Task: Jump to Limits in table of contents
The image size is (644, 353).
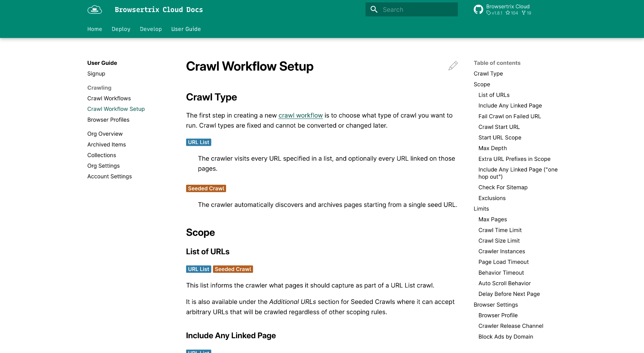Action: (x=481, y=209)
